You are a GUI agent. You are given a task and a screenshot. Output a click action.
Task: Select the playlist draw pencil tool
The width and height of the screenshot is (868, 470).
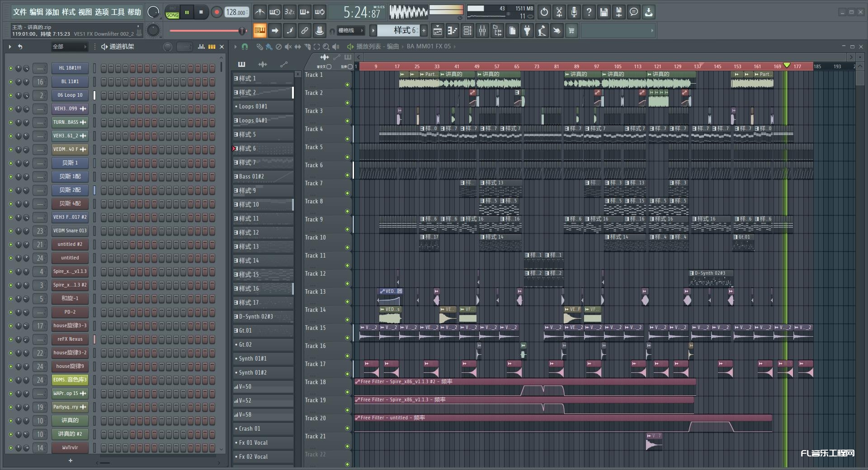[259, 47]
